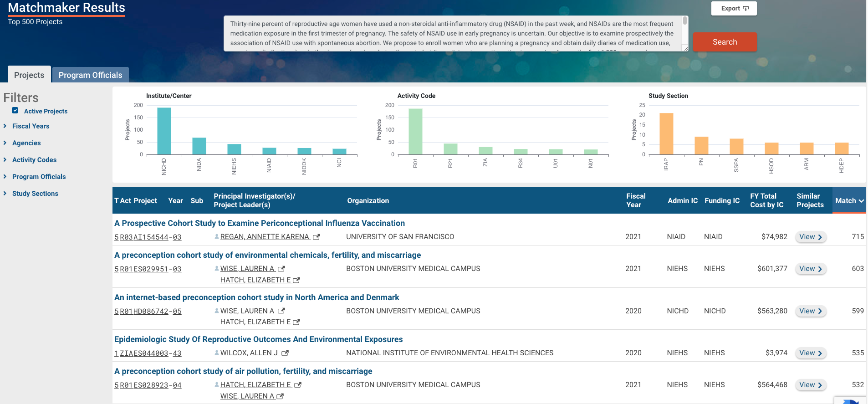
Task: Switch to the Program Officials tab
Action: (x=90, y=75)
